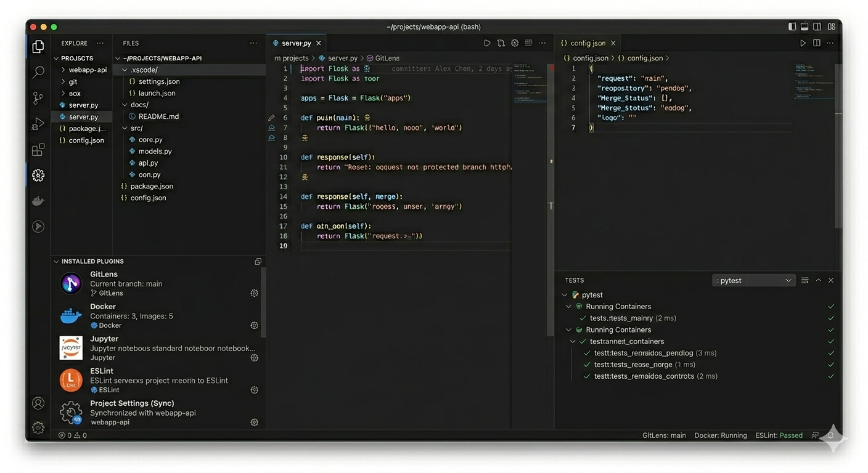Open Docker plugin settings gear
This screenshot has width=868, height=473.
tap(254, 325)
